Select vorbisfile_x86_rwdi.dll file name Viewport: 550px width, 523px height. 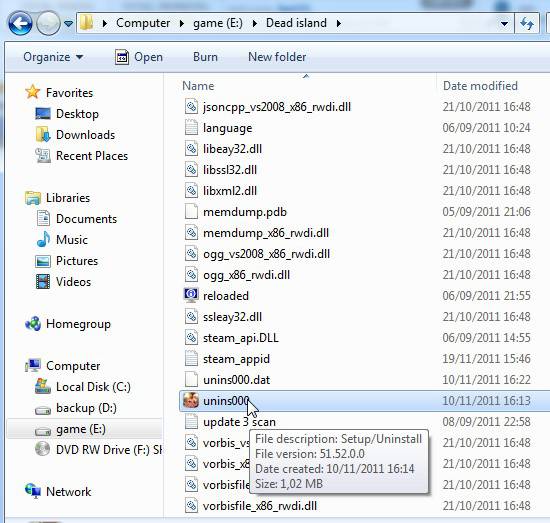pyautogui.click(x=260, y=506)
